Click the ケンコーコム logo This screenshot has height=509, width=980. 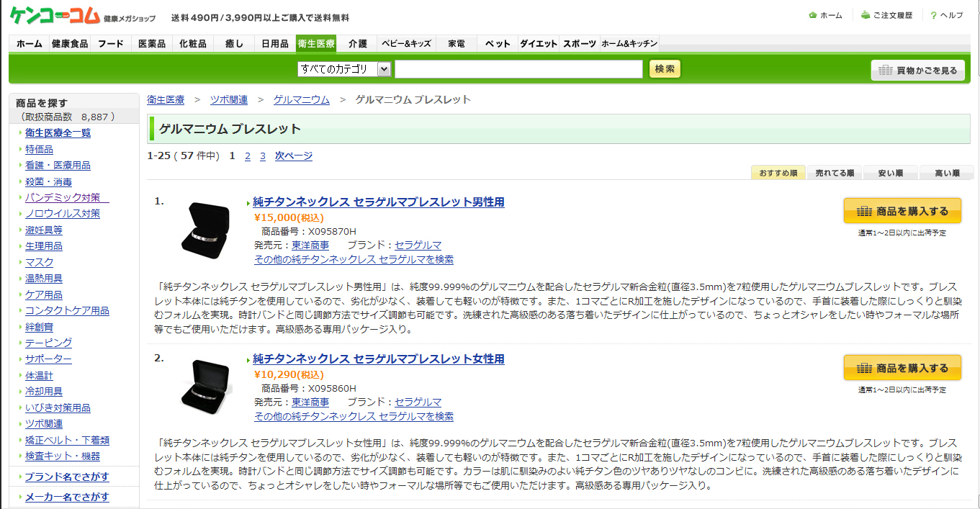54,14
